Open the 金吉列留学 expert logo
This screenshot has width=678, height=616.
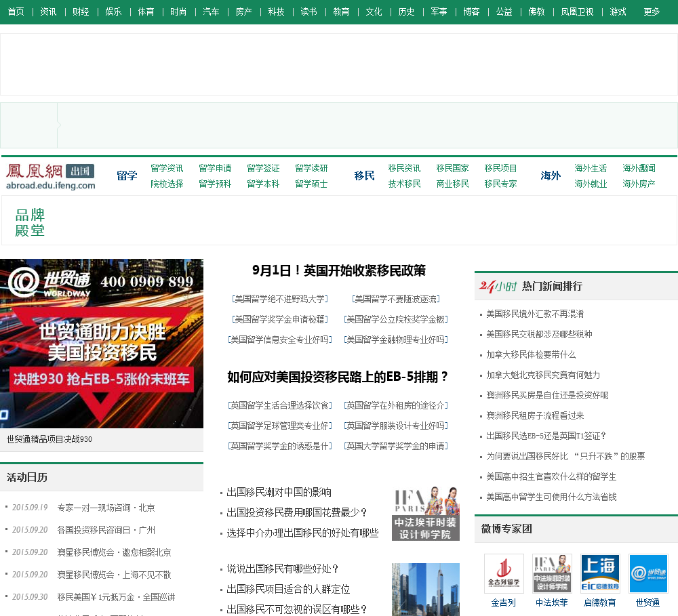tap(504, 573)
